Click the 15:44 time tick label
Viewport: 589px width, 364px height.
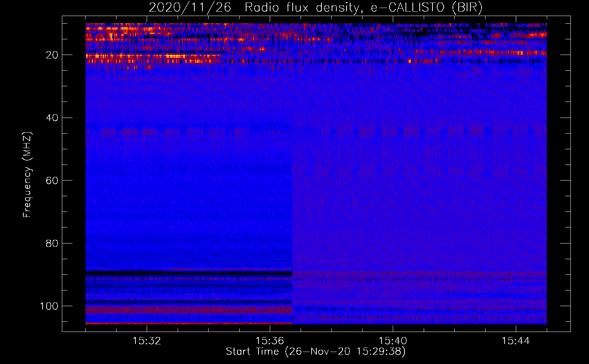[x=516, y=341]
